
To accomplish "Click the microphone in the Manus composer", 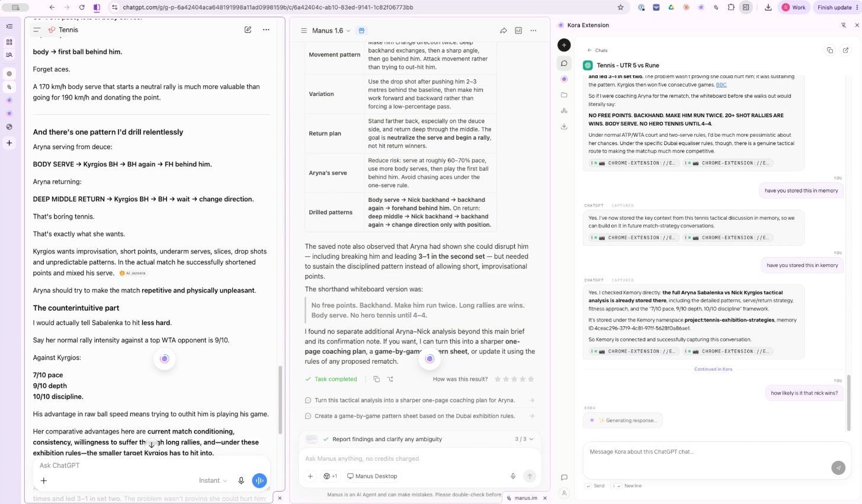I will click(x=513, y=476).
